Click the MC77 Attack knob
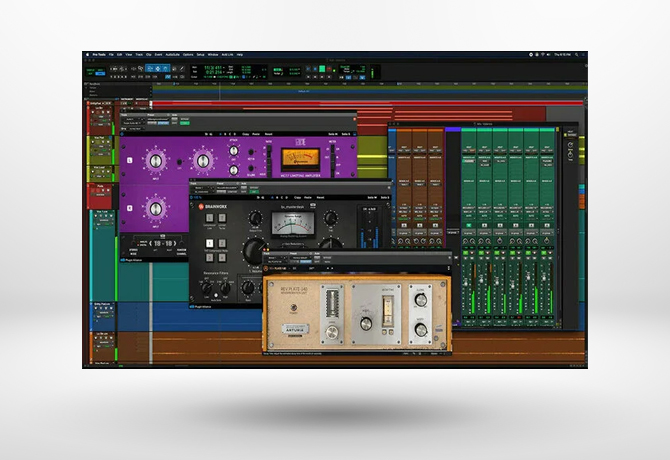 234,150
